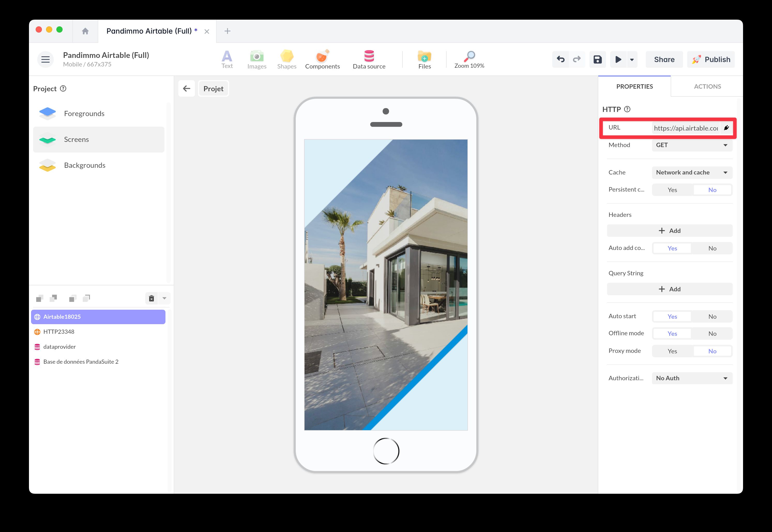Open the Text tool
The image size is (772, 532).
227,59
